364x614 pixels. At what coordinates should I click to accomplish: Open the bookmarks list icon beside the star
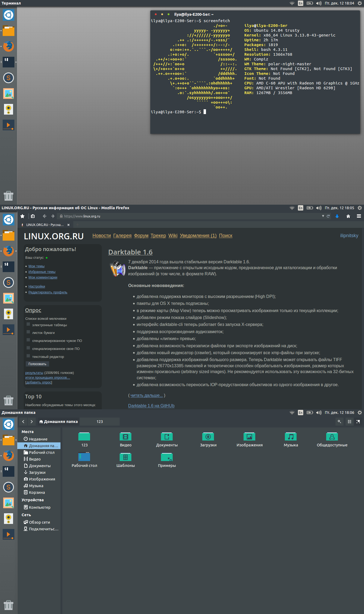33,216
